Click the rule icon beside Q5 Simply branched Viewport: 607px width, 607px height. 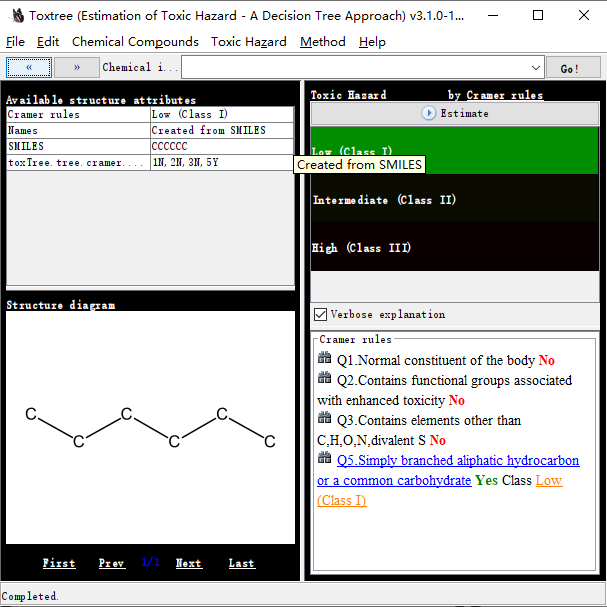pos(324,459)
